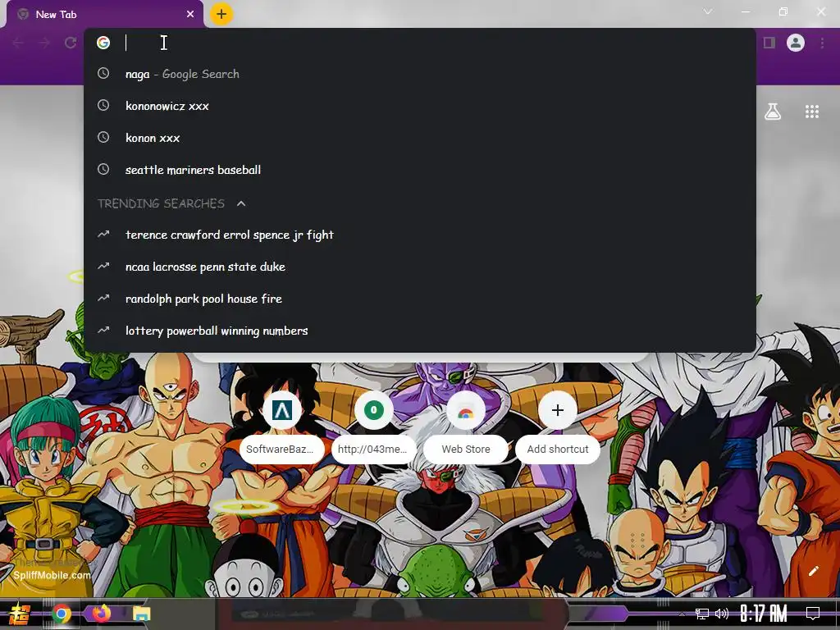
Task: Click trending arrow beside 'lottery powerball' suggestion
Action: 103,330
